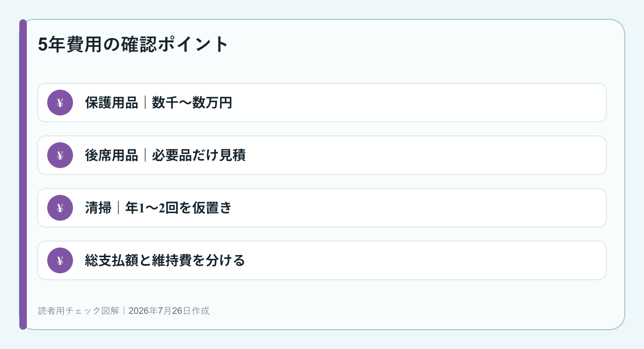Screen dimensions: 644x349
Task: Click the 年1〜2回を仮置き text
Action: pos(178,208)
